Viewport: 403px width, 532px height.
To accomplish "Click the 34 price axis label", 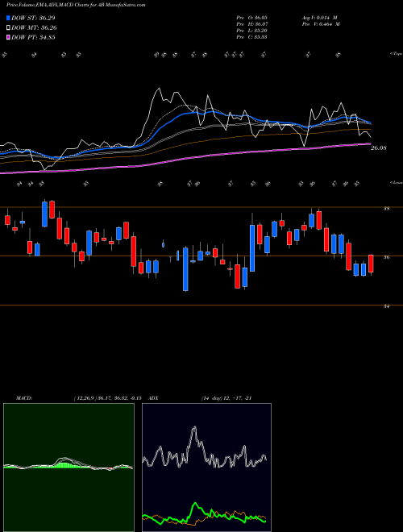I will point(386,306).
